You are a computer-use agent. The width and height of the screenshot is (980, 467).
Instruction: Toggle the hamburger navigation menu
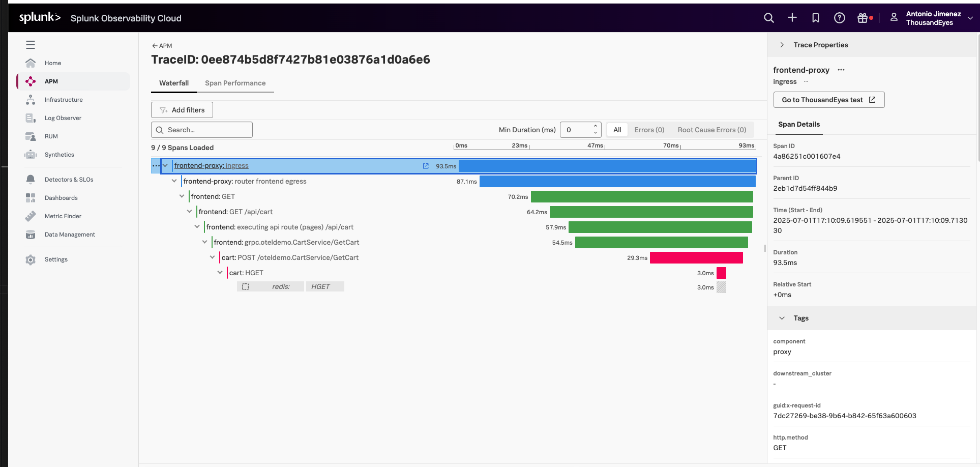(31, 45)
